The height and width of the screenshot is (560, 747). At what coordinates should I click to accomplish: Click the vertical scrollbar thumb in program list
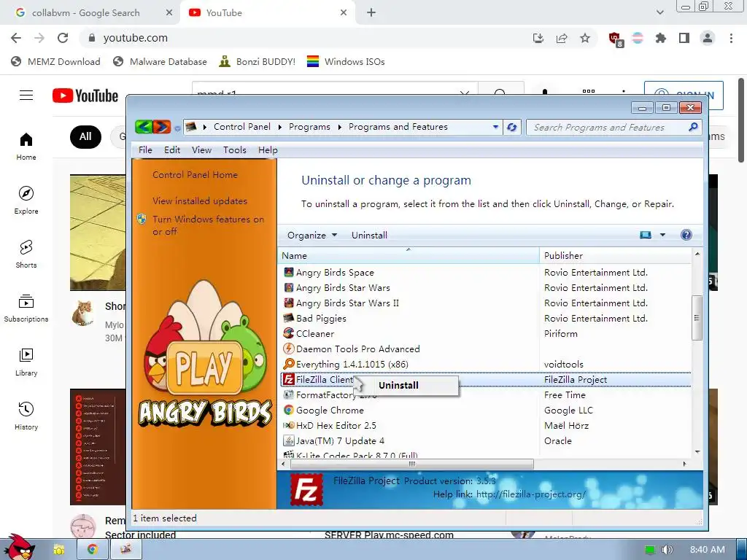[697, 318]
